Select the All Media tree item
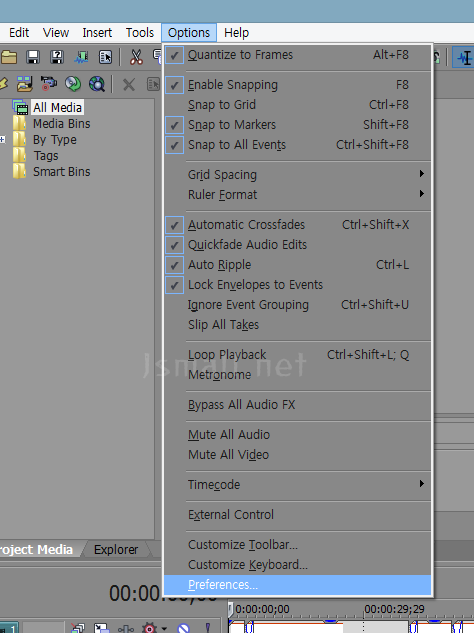This screenshot has width=474, height=633. [x=57, y=107]
